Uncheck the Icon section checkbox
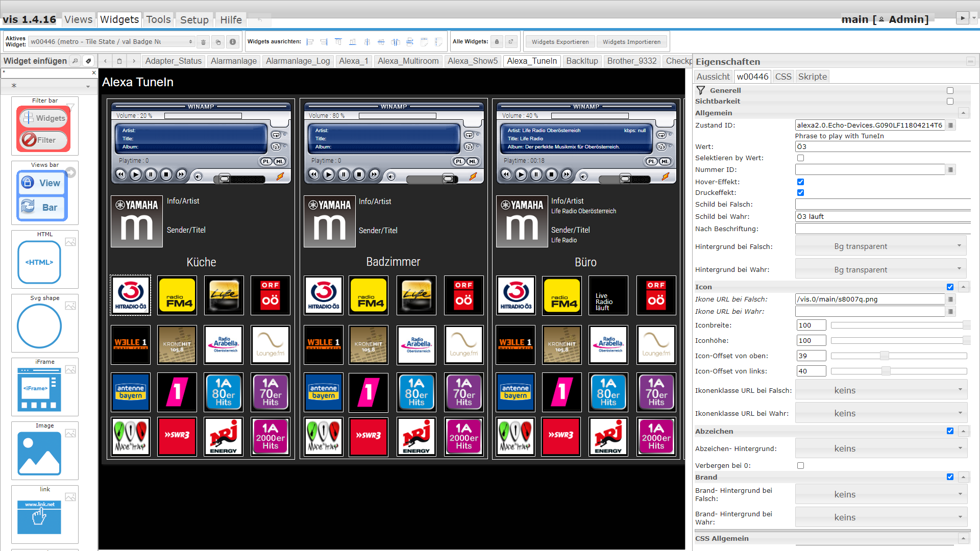Viewport: 980px width, 551px height. tap(950, 287)
